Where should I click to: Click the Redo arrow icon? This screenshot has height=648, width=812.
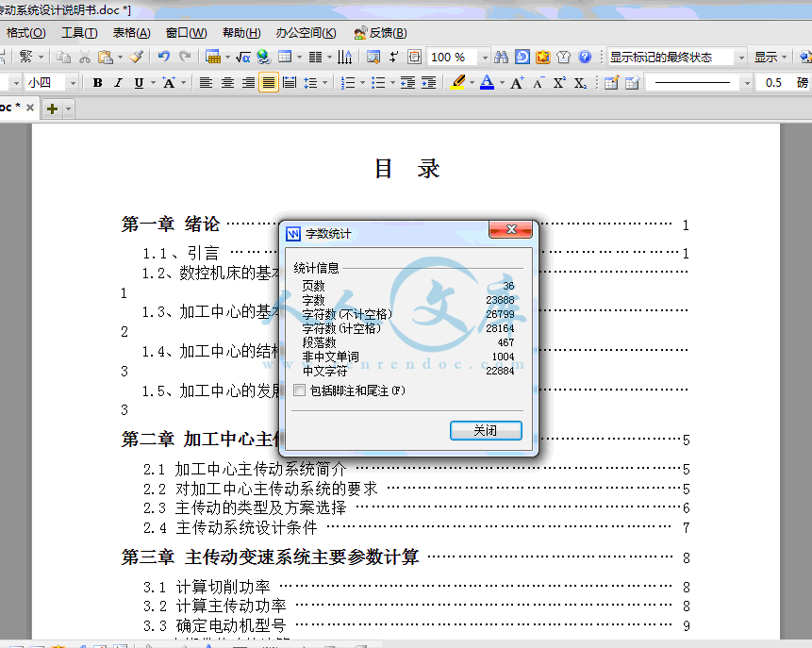pos(185,57)
